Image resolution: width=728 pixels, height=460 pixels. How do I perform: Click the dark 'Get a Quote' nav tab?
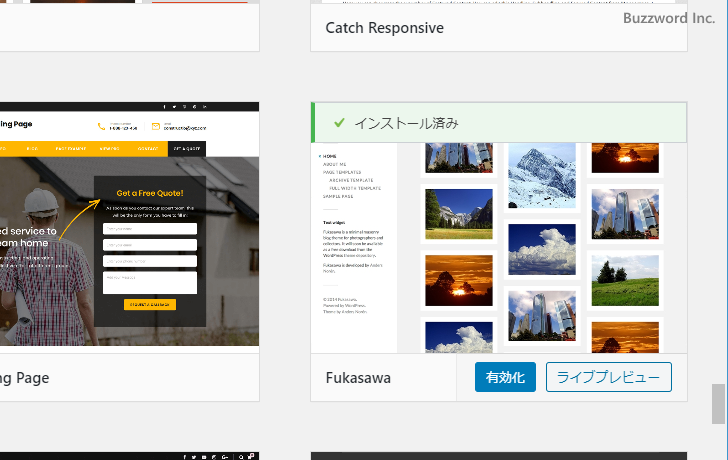click(x=186, y=148)
